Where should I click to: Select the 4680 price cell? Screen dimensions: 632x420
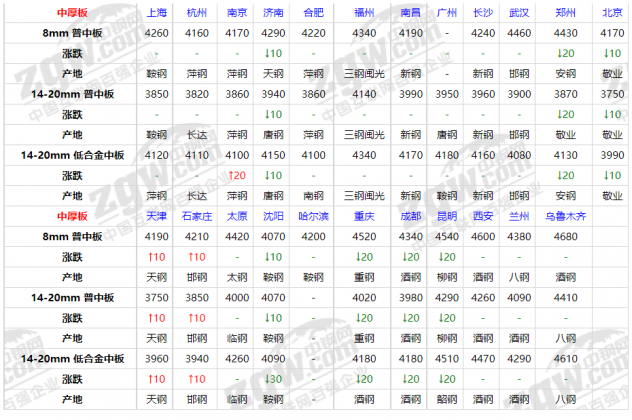click(565, 237)
